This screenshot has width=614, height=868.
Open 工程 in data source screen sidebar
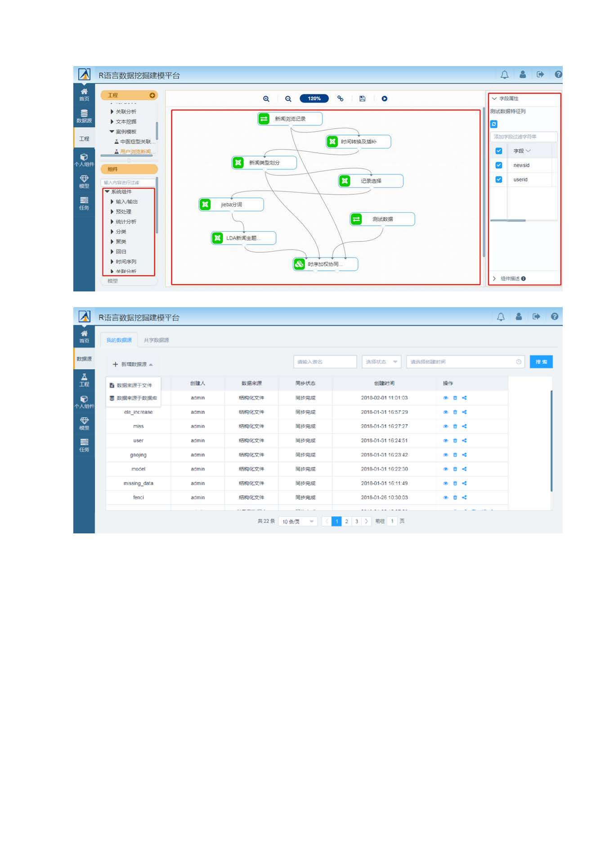coord(84,380)
